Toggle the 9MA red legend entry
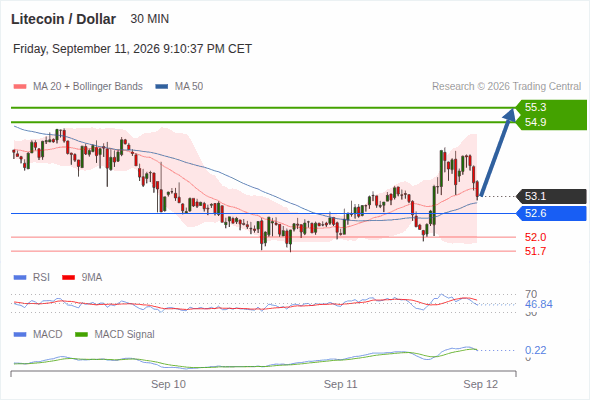Screen dimensions: 590x400 [82, 277]
